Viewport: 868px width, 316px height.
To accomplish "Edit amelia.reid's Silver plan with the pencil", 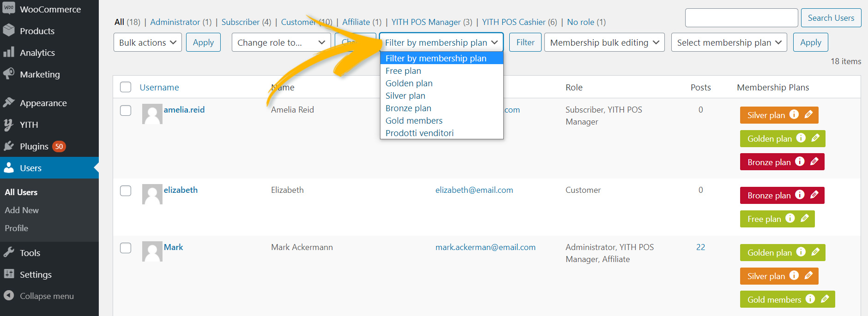I will pyautogui.click(x=808, y=114).
